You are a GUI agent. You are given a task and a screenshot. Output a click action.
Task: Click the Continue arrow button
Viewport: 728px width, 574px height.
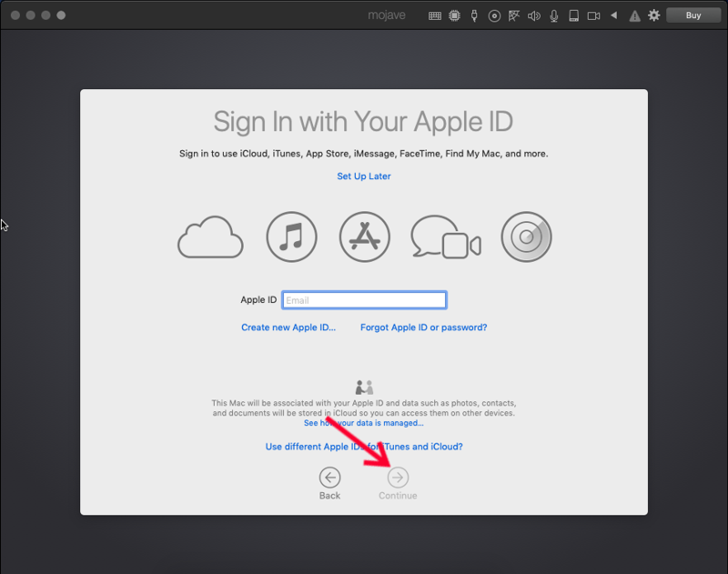(398, 478)
